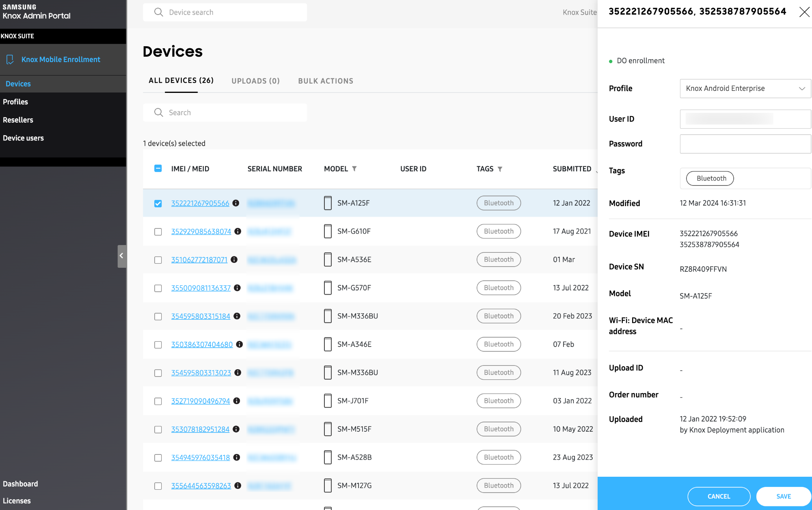Select checkbox for device 355009081136337
This screenshot has height=510, width=812.
158,288
